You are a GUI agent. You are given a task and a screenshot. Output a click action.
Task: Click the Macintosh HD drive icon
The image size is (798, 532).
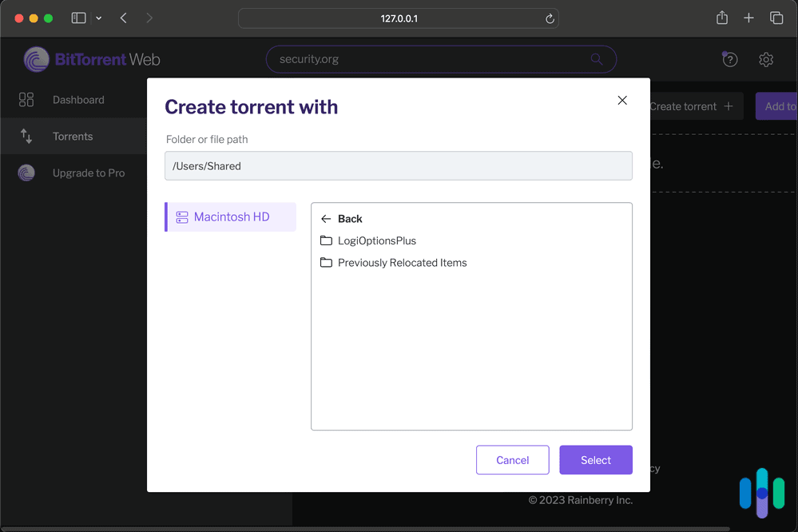click(182, 216)
